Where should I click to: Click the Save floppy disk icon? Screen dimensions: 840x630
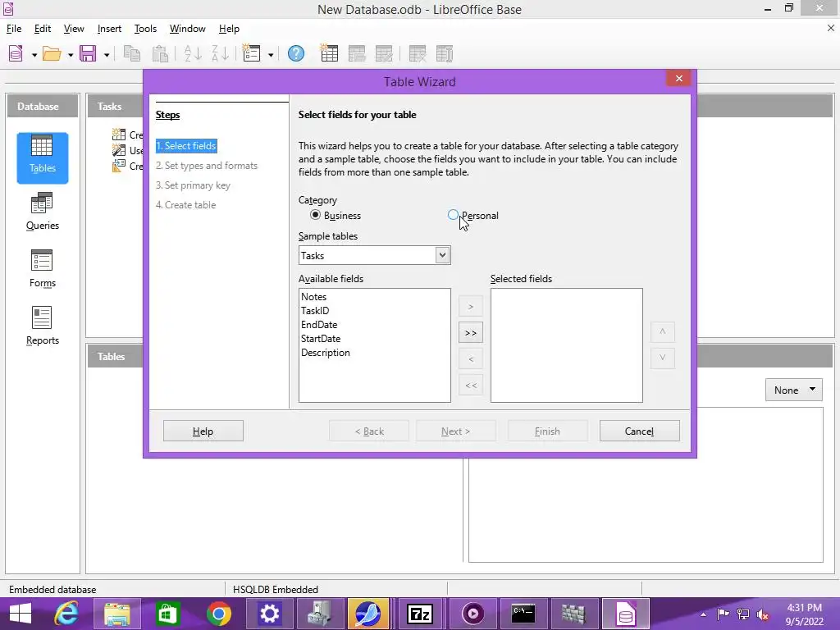[x=88, y=53]
